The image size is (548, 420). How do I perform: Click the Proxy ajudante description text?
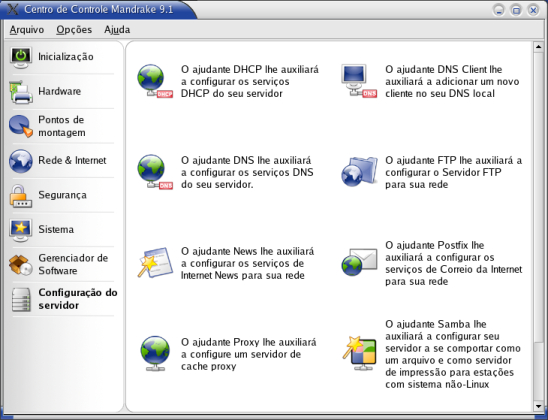click(x=248, y=354)
